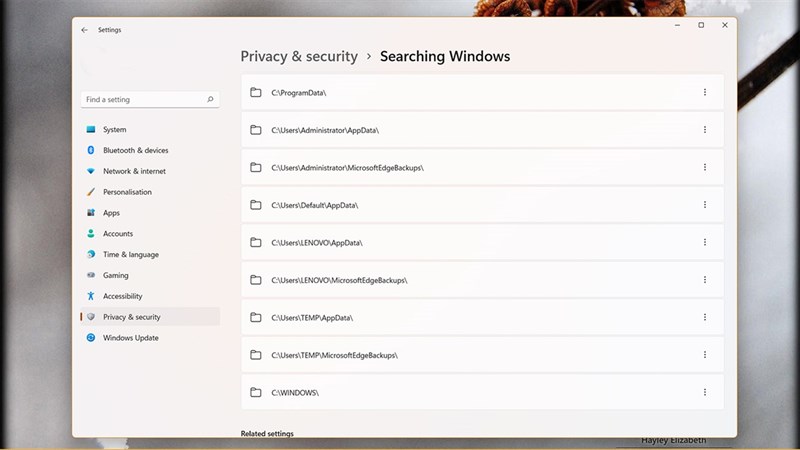
Task: Click the Accessibility person icon
Action: coord(91,296)
